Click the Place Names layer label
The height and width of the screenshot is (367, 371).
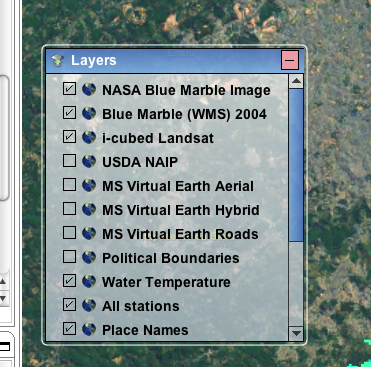point(145,330)
